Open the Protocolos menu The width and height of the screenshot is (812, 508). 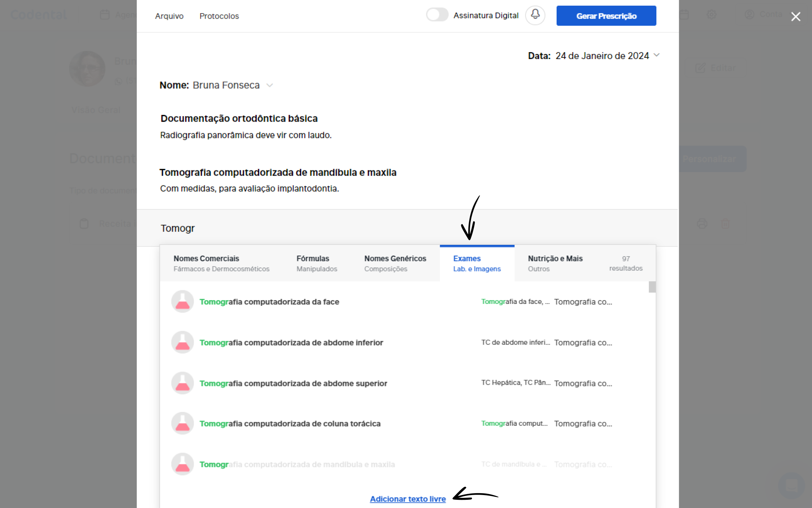click(x=219, y=16)
